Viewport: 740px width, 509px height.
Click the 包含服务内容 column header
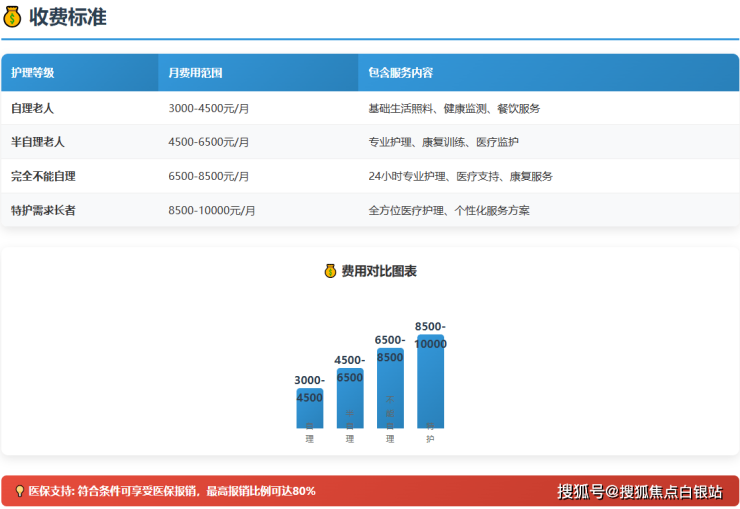coord(400,73)
